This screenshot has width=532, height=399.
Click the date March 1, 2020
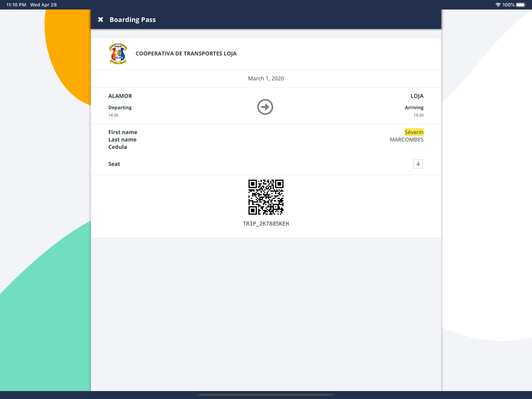(x=266, y=78)
